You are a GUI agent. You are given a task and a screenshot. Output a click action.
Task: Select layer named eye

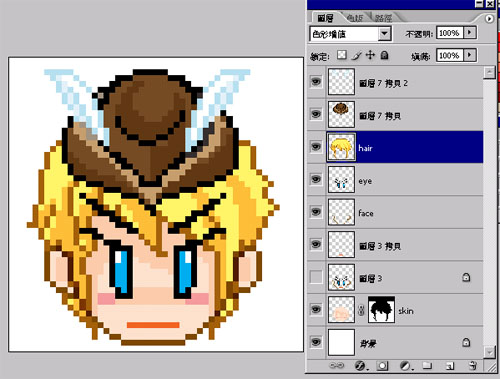(365, 181)
